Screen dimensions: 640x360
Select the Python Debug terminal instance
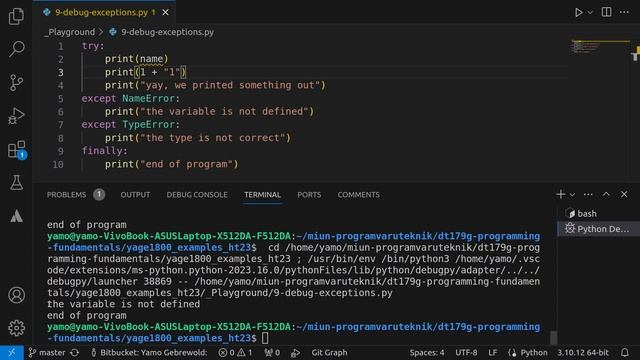[598, 229]
